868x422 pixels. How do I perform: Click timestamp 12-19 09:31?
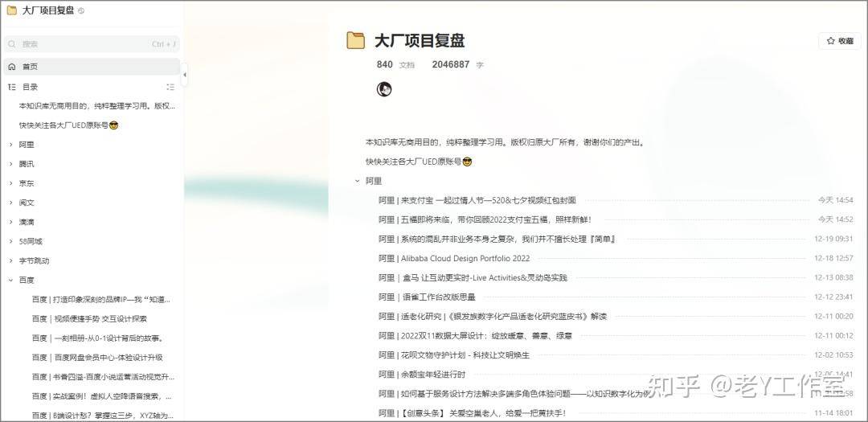[833, 240]
